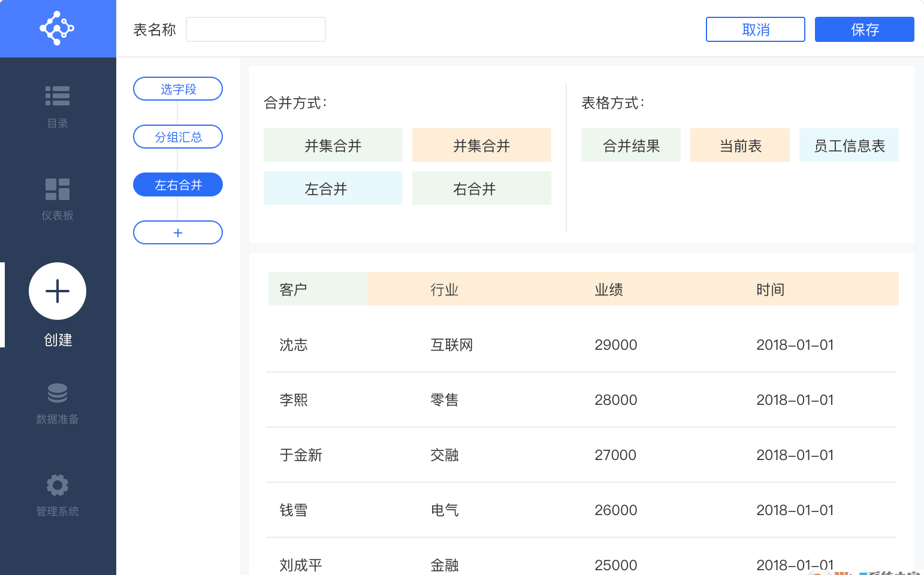Image resolution: width=924 pixels, height=575 pixels.
Task: Click the 零售 industry cell
Action: click(x=445, y=400)
